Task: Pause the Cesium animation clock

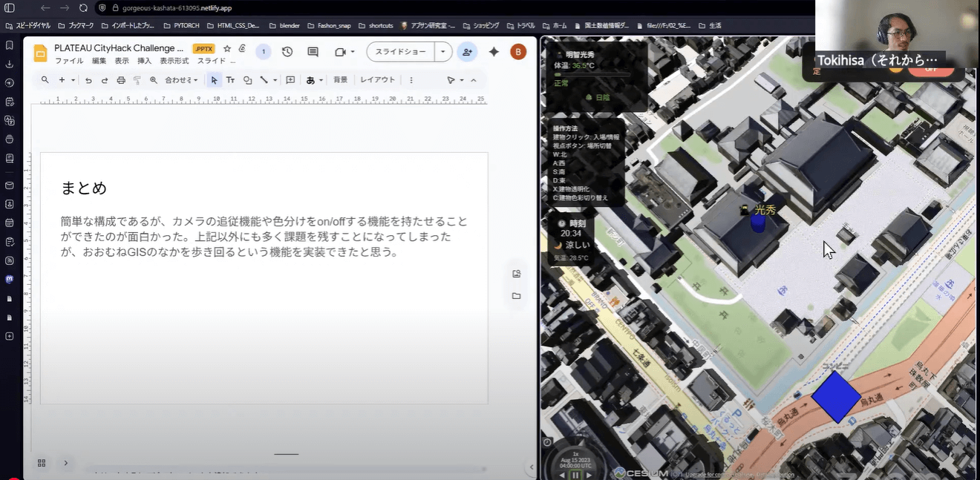Action: click(575, 475)
